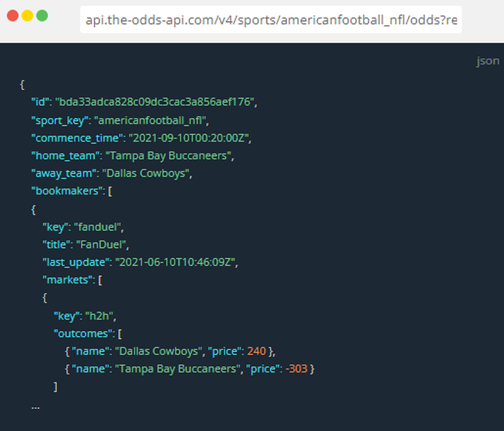This screenshot has width=504, height=431.
Task: Click the "bookmakers" key
Action: click(67, 191)
